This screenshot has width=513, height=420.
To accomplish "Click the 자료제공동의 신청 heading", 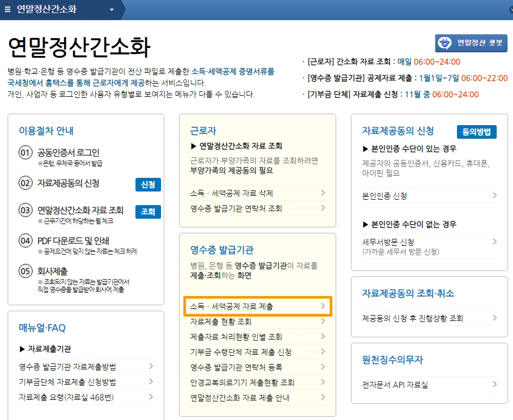I will coord(398,131).
